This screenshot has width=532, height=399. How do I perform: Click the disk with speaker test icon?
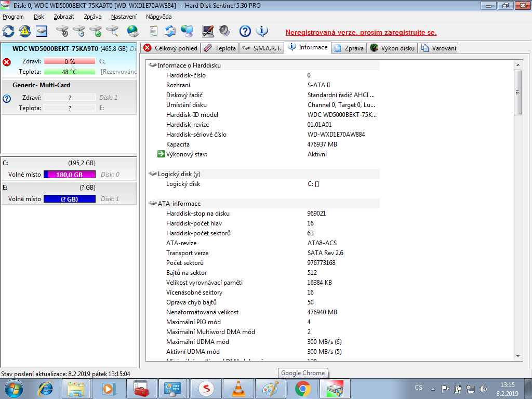point(63,31)
